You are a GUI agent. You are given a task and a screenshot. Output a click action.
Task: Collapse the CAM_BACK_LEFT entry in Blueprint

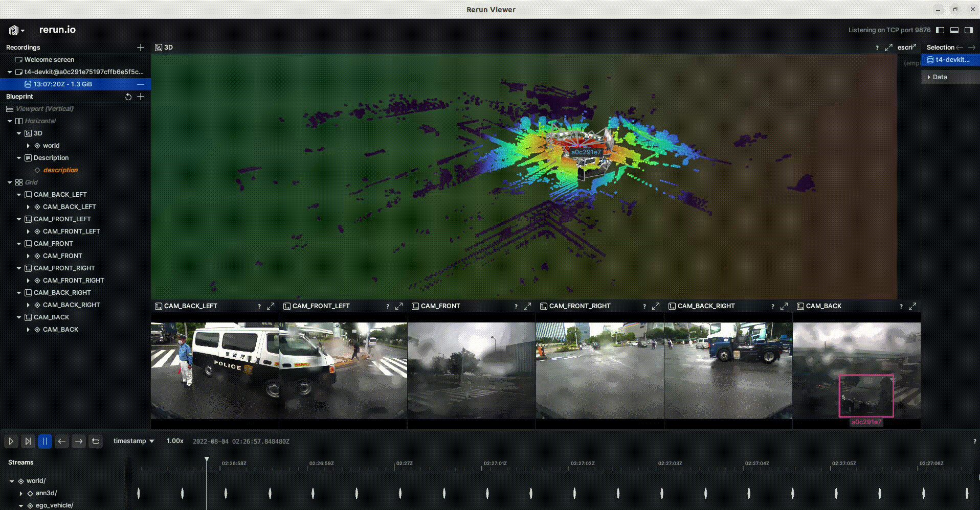[19, 195]
